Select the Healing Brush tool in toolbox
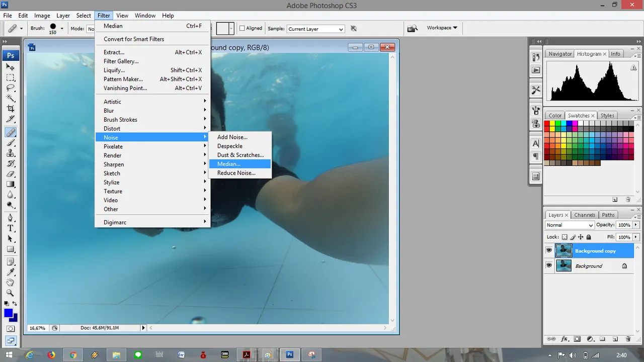The width and height of the screenshot is (644, 362). [x=11, y=132]
